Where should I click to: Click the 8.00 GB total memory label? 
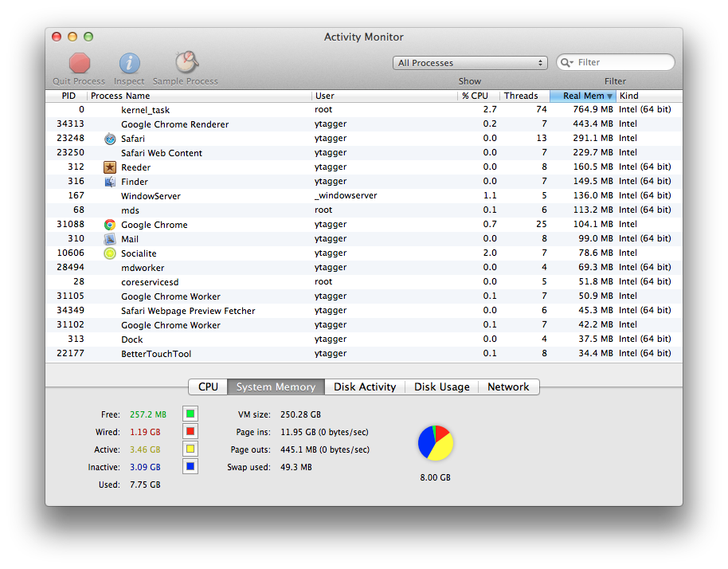(436, 477)
